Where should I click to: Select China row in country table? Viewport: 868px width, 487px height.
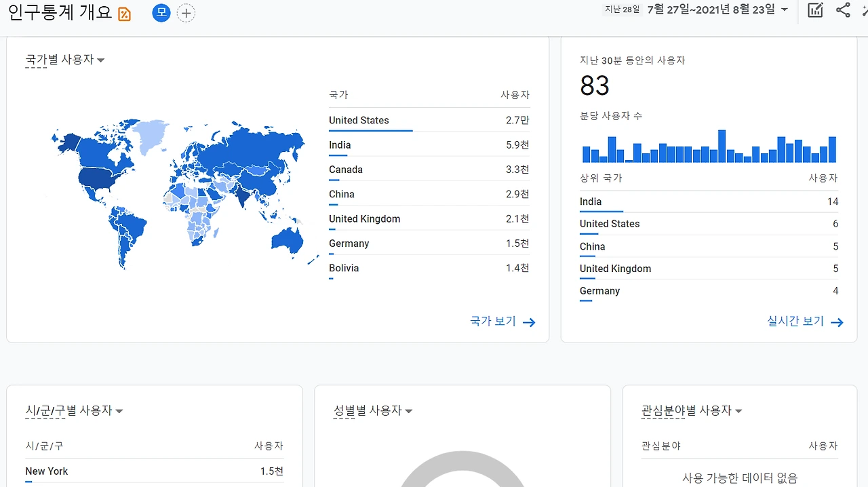pyautogui.click(x=429, y=194)
